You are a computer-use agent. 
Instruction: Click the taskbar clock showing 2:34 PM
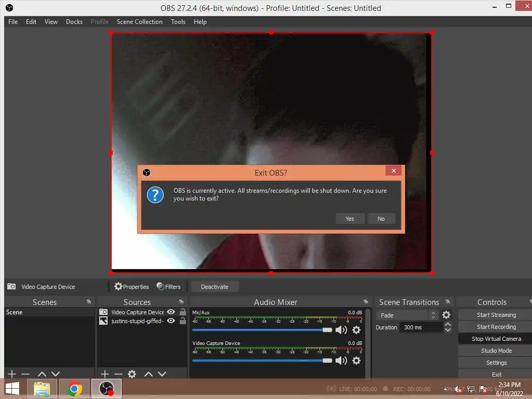509,389
